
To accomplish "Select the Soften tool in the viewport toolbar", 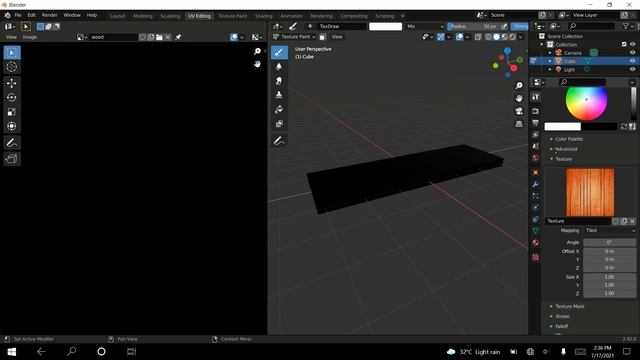I will click(279, 67).
